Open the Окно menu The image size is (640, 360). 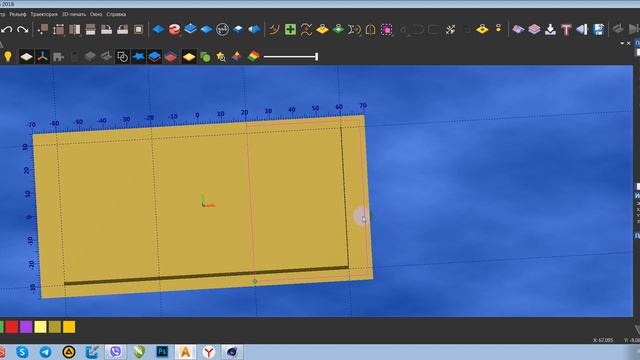point(96,14)
